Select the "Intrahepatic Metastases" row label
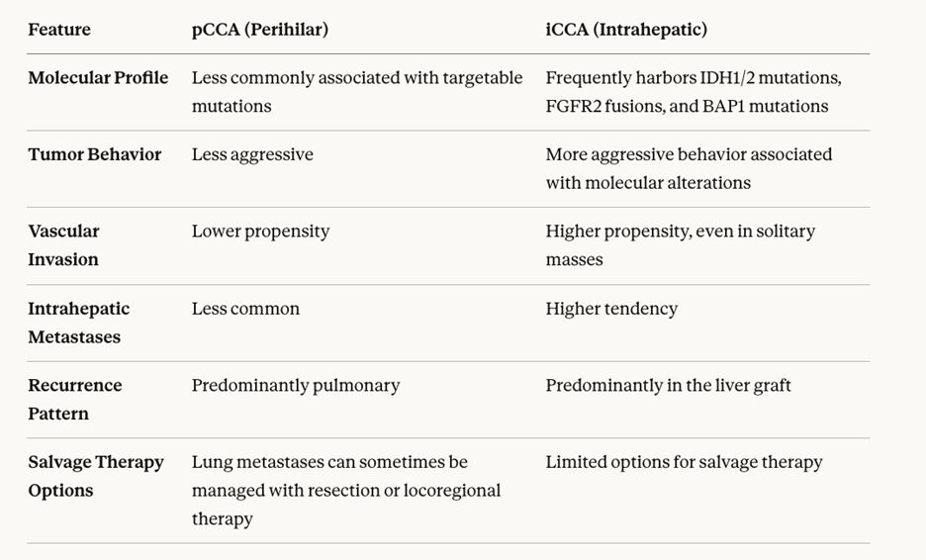 (x=78, y=323)
